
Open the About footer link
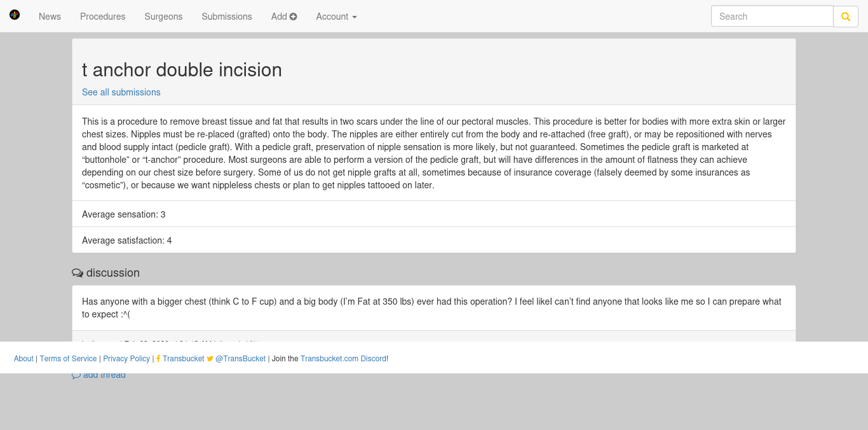click(x=24, y=359)
